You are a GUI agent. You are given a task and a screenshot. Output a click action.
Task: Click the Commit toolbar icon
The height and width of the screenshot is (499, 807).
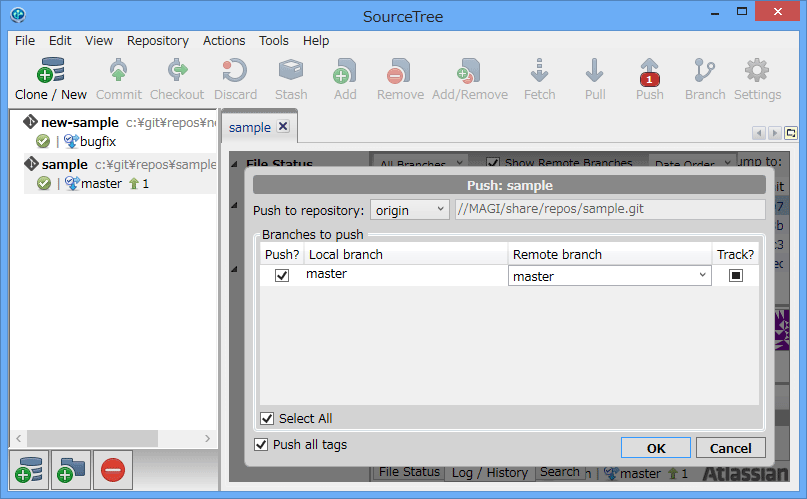(118, 70)
